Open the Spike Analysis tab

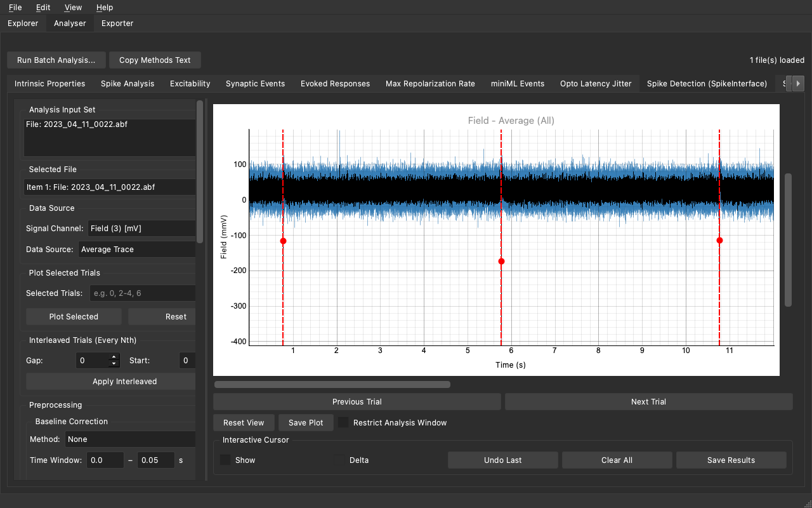128,84
